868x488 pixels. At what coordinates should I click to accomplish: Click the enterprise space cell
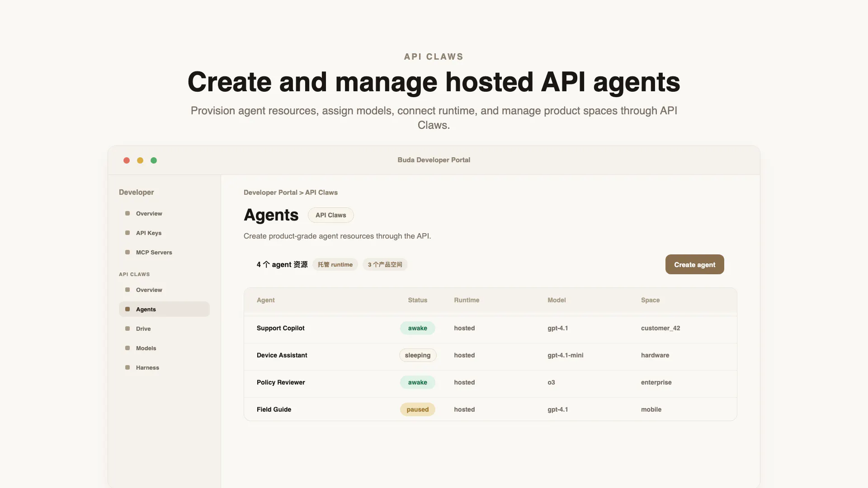[x=656, y=382]
